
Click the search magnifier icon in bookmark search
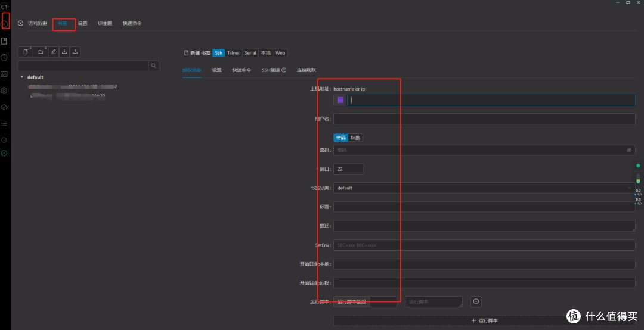(154, 66)
